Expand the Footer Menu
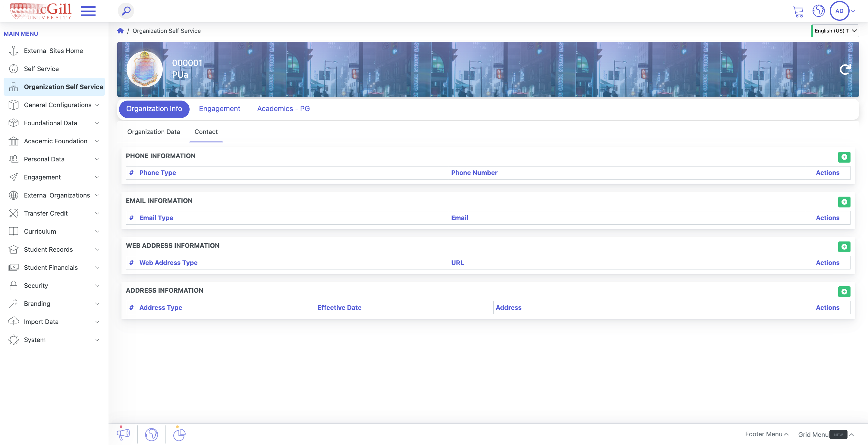Viewport: 868px width, 445px height. [x=766, y=434]
